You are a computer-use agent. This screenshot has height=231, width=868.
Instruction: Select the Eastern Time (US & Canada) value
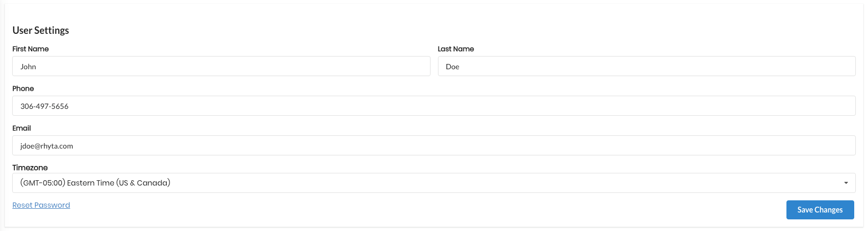[119, 183]
